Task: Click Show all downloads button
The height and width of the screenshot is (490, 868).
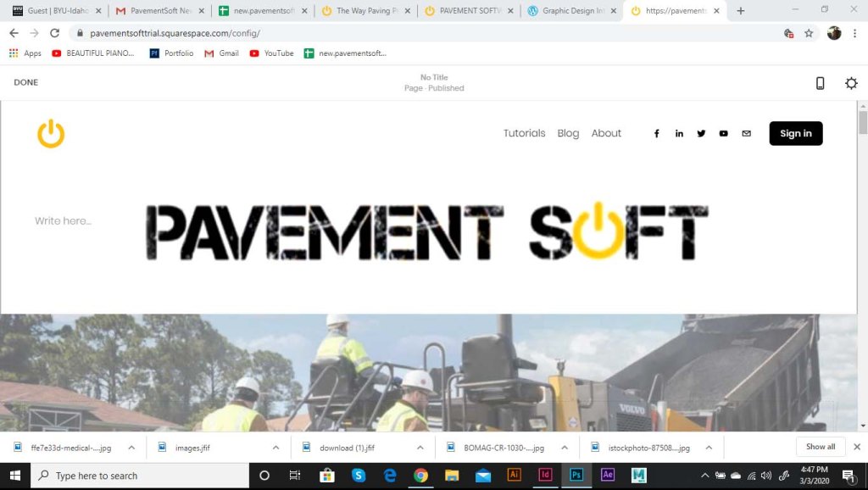Action: click(x=820, y=447)
